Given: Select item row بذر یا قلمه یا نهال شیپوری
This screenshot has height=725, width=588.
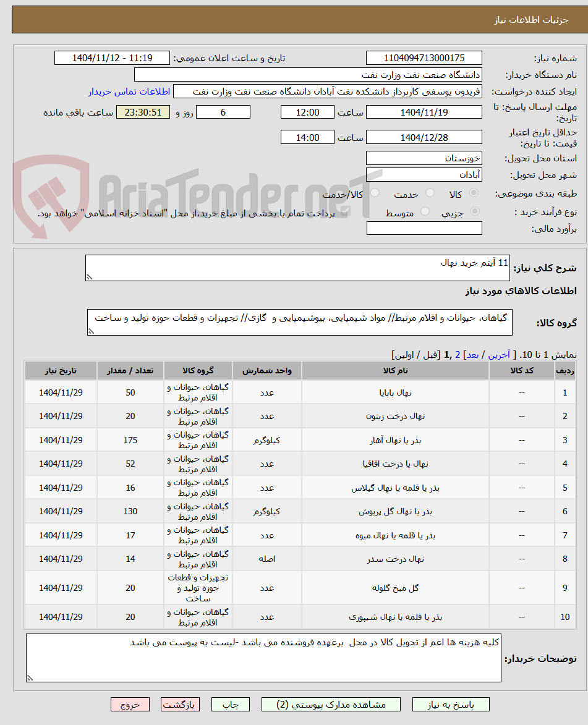Looking at the screenshot, I should coord(300,617).
